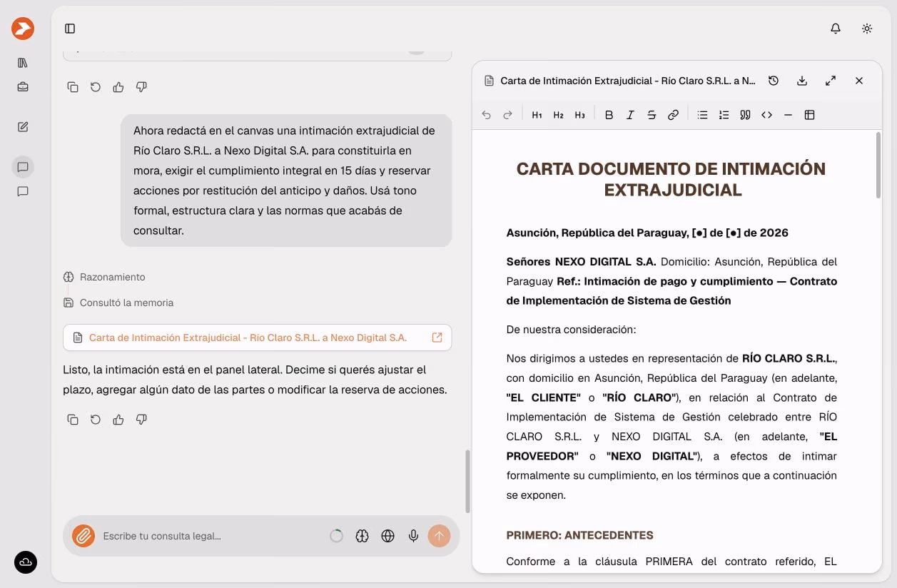Click the document icon beside canvas title
897x588 pixels.
pos(489,81)
